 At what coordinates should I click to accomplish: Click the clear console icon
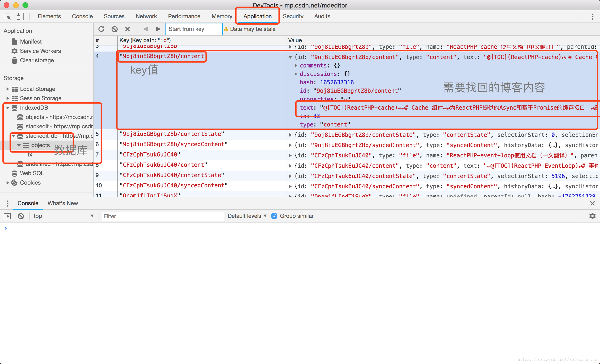click(21, 216)
